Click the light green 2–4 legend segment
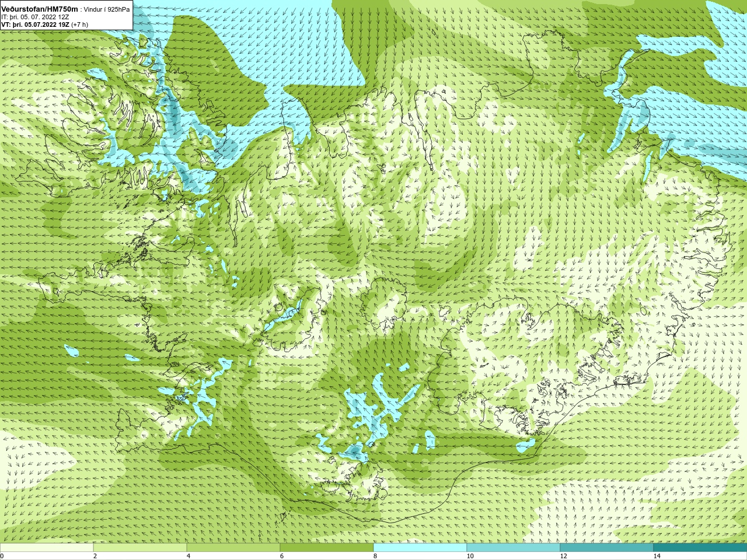The image size is (747, 560). [x=140, y=548]
